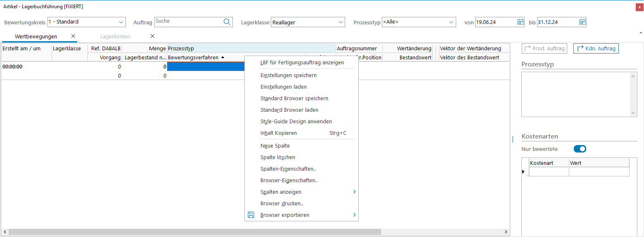644x237 pixels.
Task: Open the 'von' date calendar picker
Action: (x=520, y=22)
